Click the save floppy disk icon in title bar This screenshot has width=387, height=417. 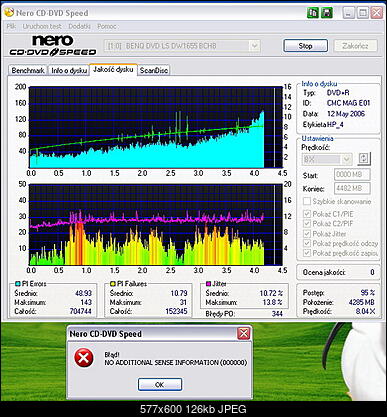click(x=327, y=13)
